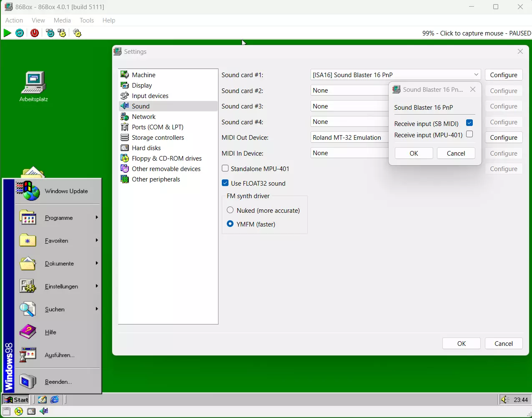The height and width of the screenshot is (418, 532).
Task: Select the Arbeitsplatz desktop icon
Action: 34,87
